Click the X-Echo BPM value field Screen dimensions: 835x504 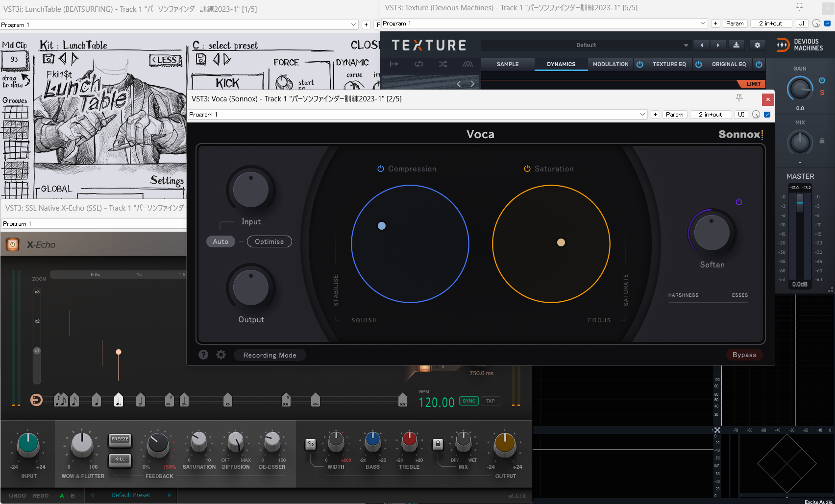[436, 403]
